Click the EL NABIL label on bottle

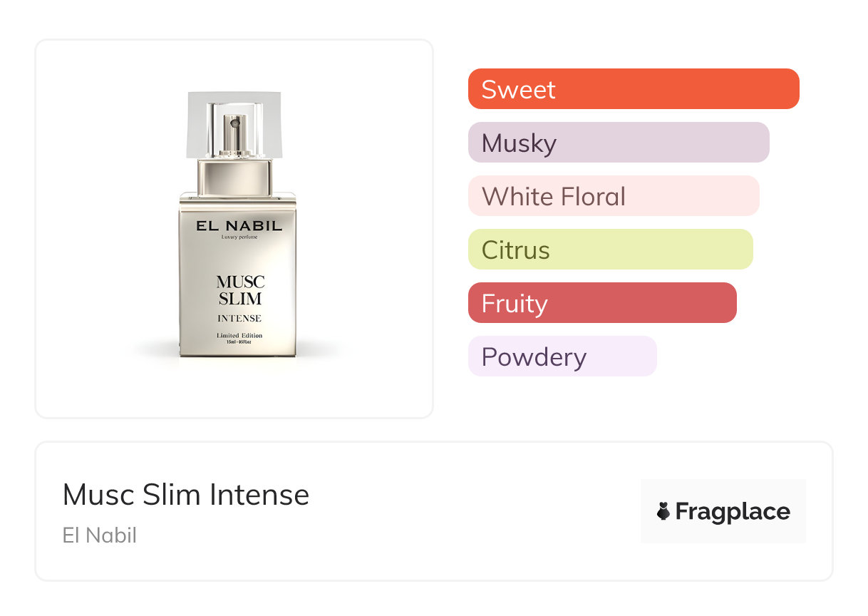click(x=239, y=226)
